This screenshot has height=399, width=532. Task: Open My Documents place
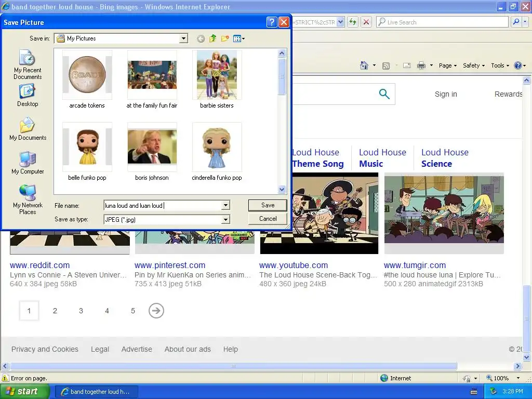pyautogui.click(x=28, y=129)
